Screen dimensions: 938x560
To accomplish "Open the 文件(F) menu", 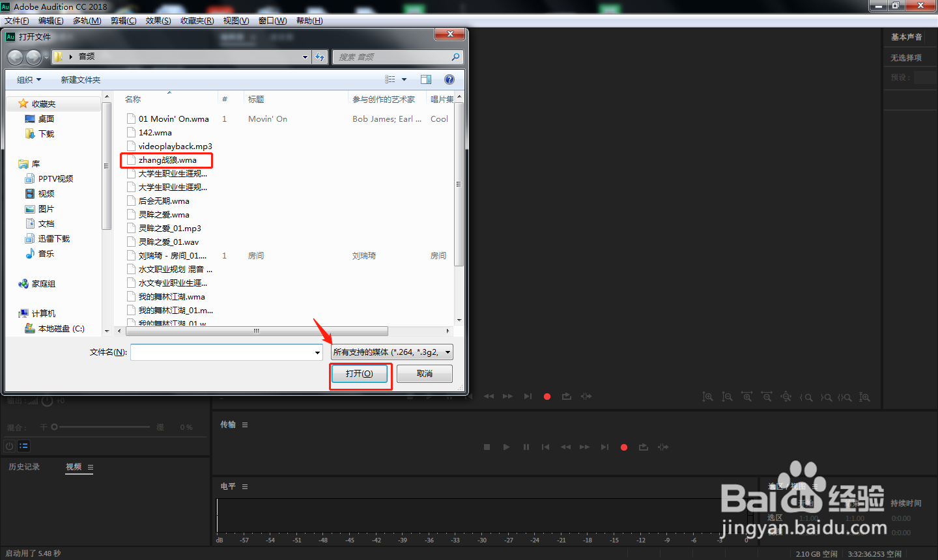I will (x=17, y=21).
